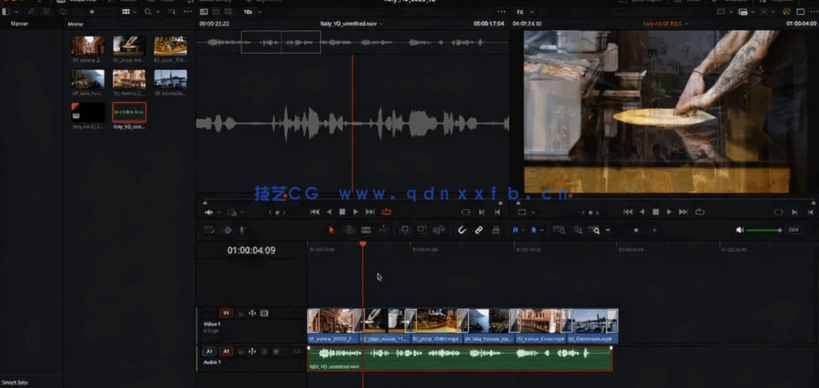The image size is (819, 388).
Task: Open Timeline View Options icon
Action: pyautogui.click(x=209, y=230)
